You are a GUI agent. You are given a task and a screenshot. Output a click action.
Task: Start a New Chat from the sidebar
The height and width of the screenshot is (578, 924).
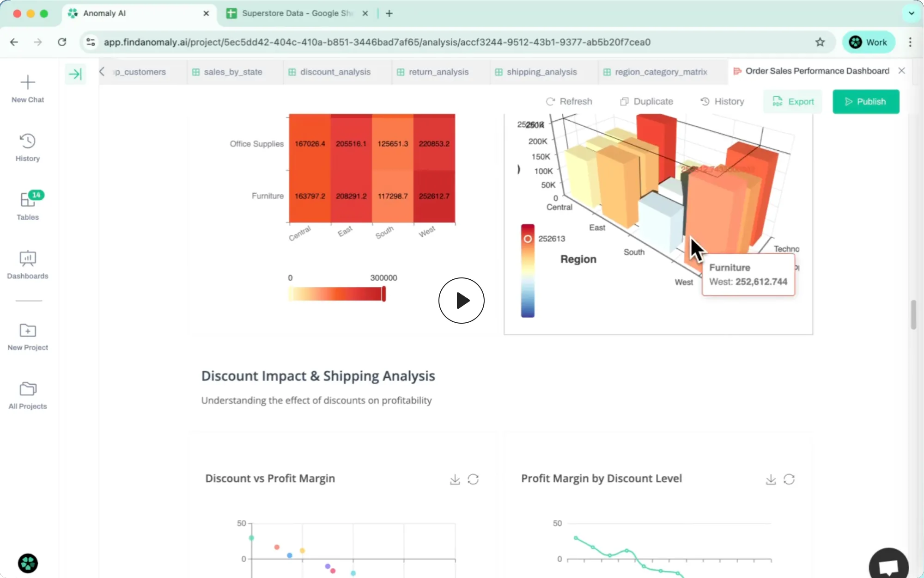click(x=27, y=88)
